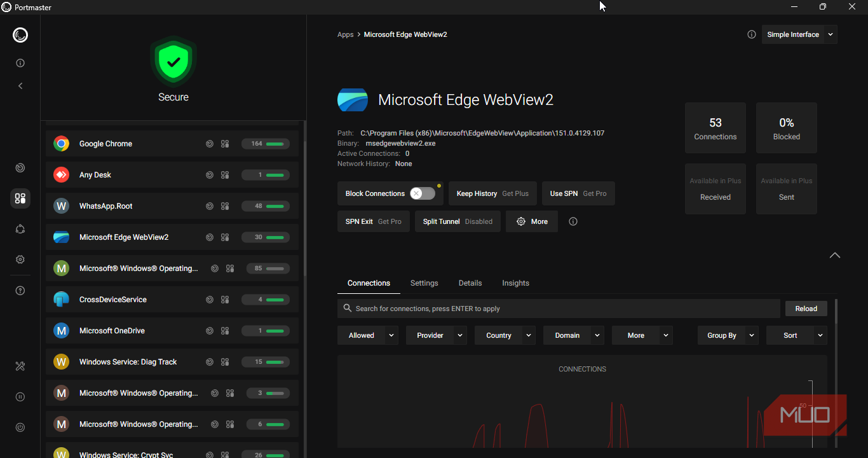The height and width of the screenshot is (458, 868).
Task: Click the Reload button
Action: pos(806,309)
